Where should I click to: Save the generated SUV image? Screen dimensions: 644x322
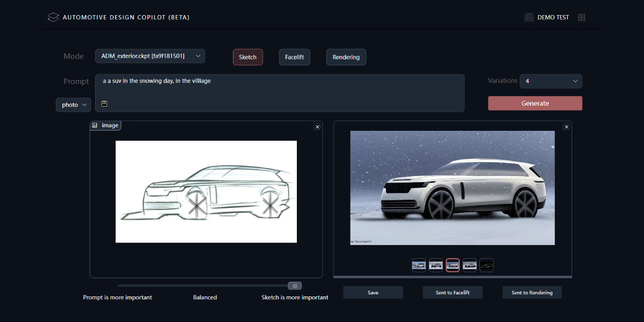tap(373, 292)
